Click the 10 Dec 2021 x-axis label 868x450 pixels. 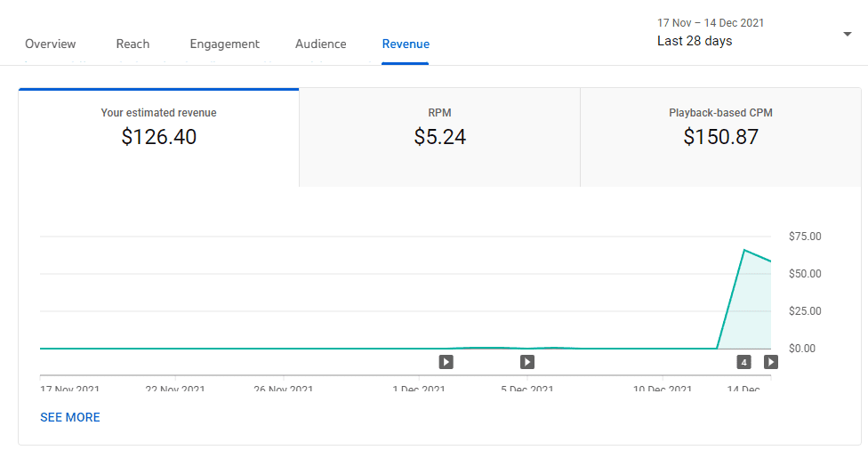tap(662, 390)
